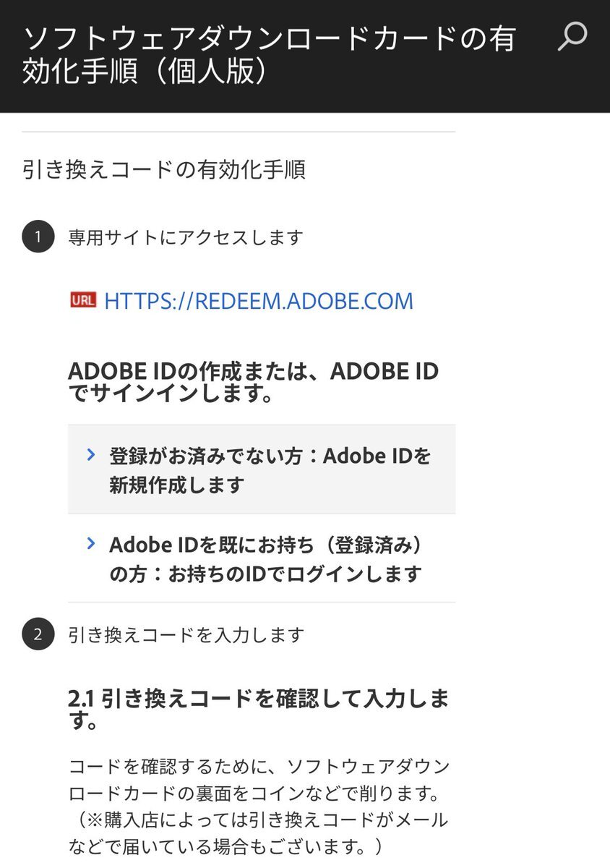Click 新規作成します text in first accordion

177,485
